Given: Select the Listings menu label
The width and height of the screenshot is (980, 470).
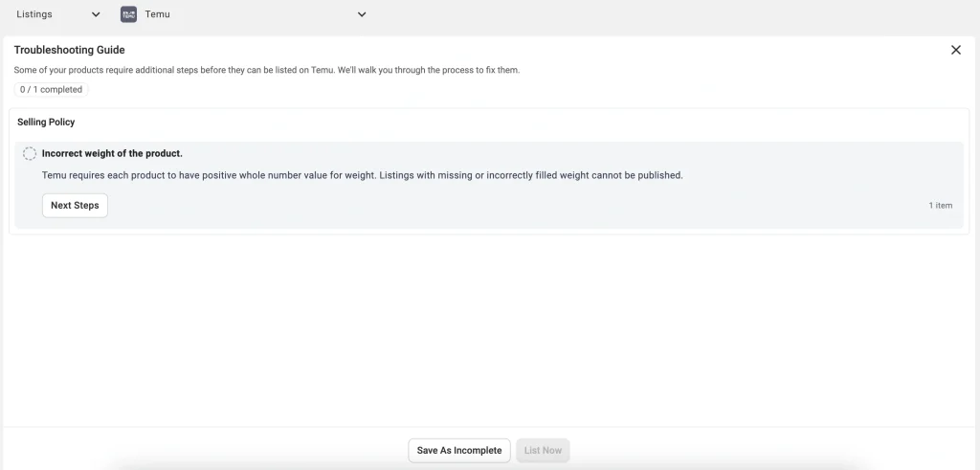Looking at the screenshot, I should (x=34, y=14).
